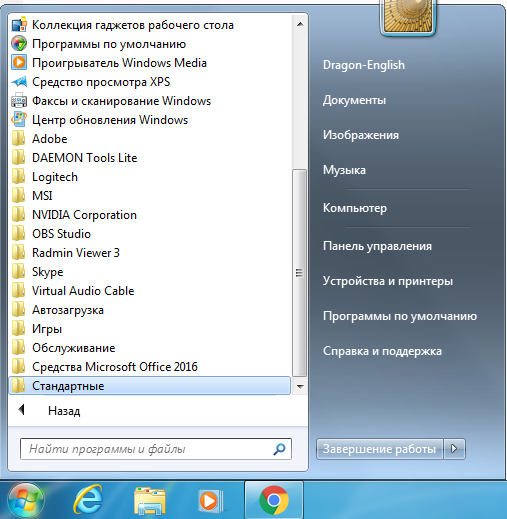Open the desktop gadgets collection icon
Image resolution: width=507 pixels, height=519 pixels.
19,25
